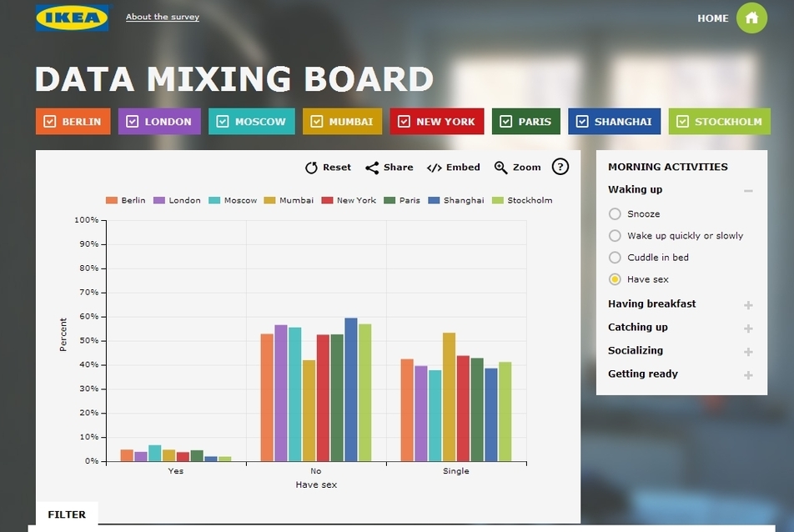794x532 pixels.
Task: Click the London bar in the No group
Action: click(x=281, y=393)
